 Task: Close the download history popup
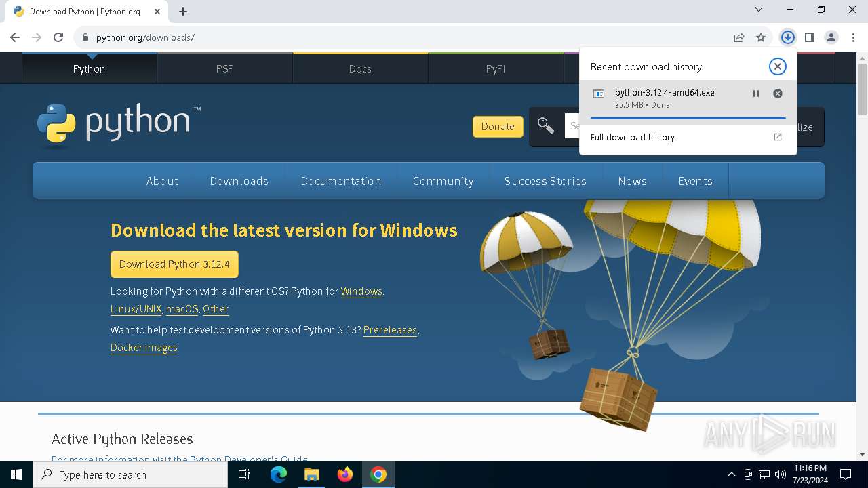coord(777,66)
